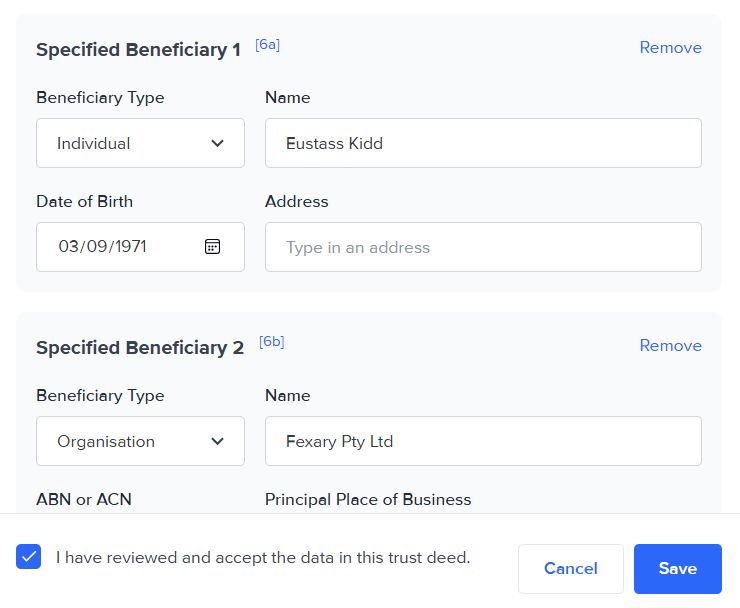This screenshot has width=740, height=608.
Task: Expand the Beneficiary Type dropdown showing Organisation
Action: tap(140, 441)
